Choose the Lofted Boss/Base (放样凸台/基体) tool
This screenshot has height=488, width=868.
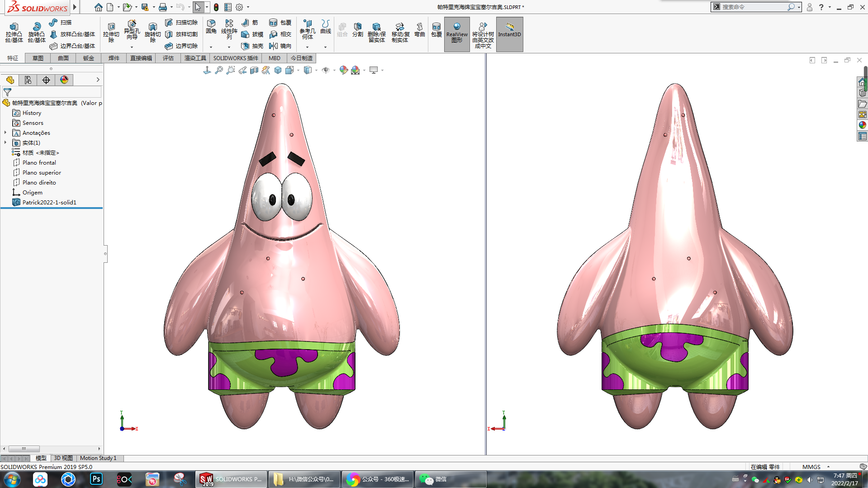[72, 34]
